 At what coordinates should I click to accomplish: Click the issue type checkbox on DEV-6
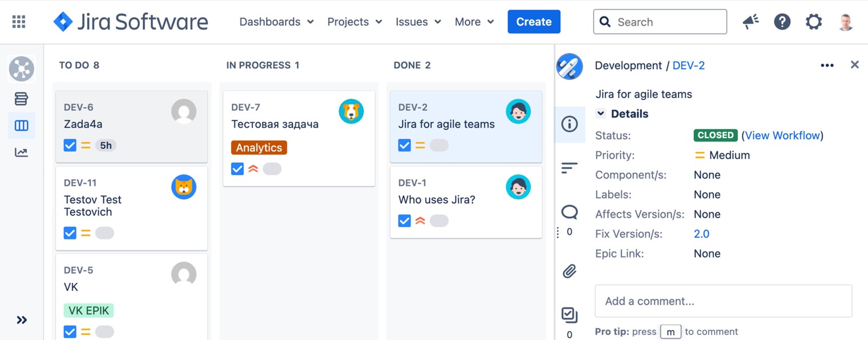[x=70, y=145]
